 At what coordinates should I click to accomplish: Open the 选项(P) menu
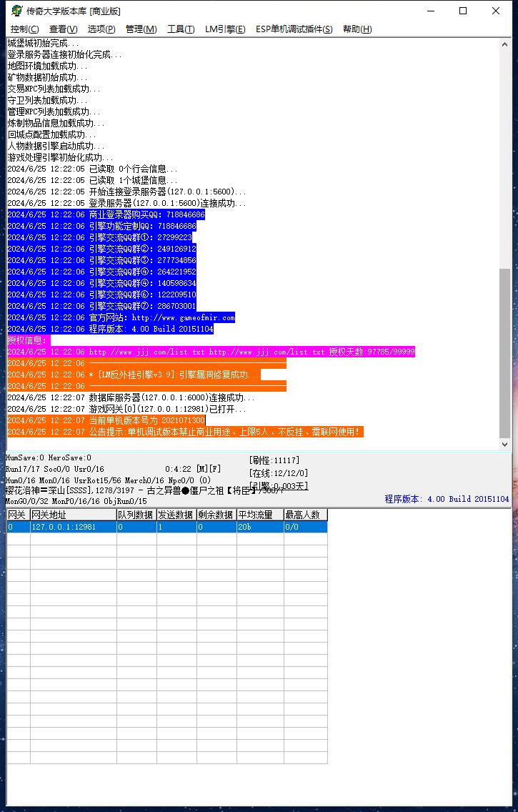pos(101,29)
